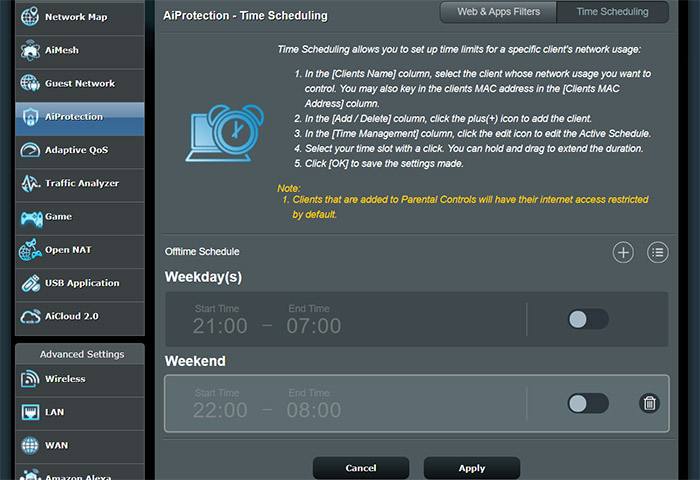Click the Cancel button
The height and width of the screenshot is (480, 700).
[361, 468]
